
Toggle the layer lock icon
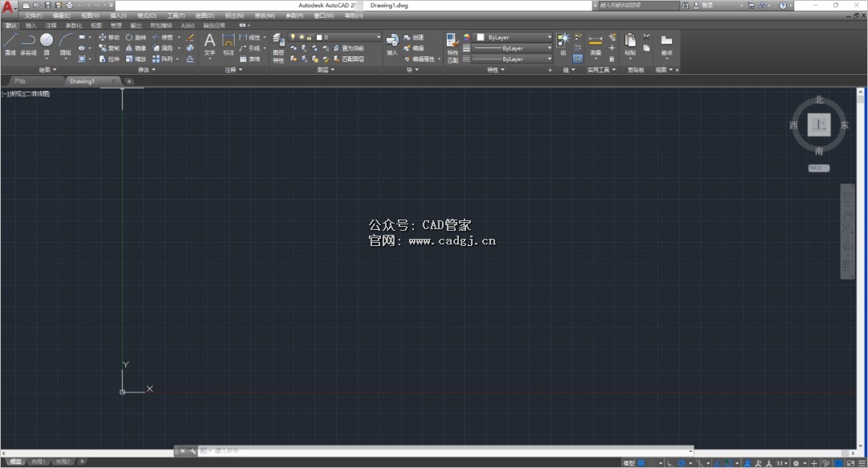coord(309,37)
